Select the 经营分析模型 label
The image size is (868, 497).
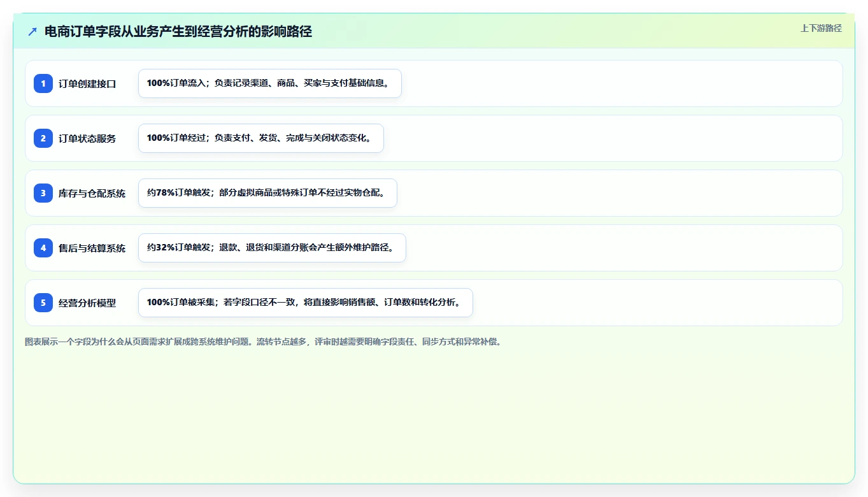[x=87, y=303]
